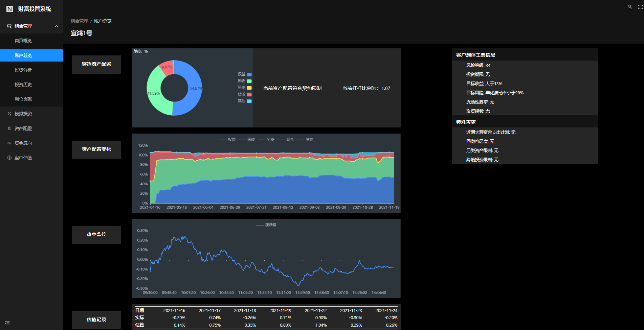Toggle the 其他 legend swatch in donut chart
The width and height of the screenshot is (644, 330).
[249, 101]
